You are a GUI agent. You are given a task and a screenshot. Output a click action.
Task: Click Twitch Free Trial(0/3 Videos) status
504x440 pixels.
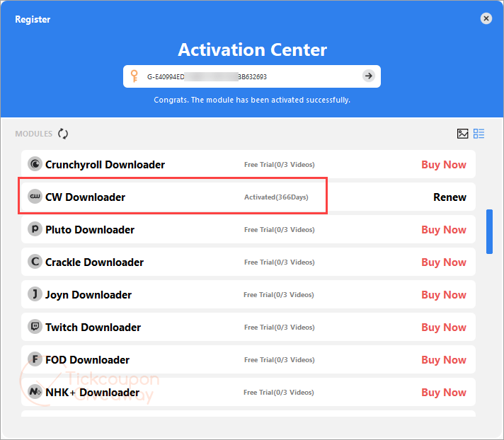coord(280,328)
